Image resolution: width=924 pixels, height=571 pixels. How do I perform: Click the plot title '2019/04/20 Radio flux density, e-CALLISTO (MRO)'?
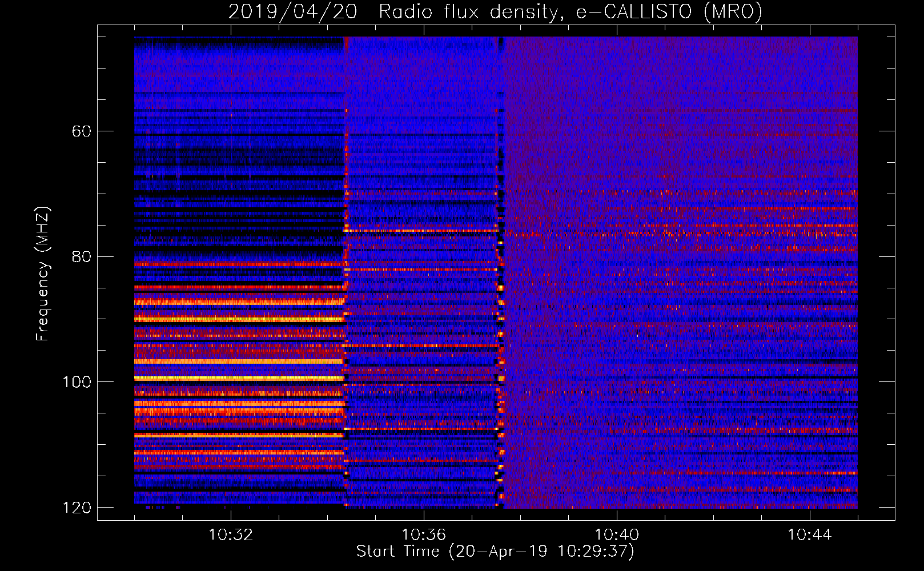coord(495,12)
